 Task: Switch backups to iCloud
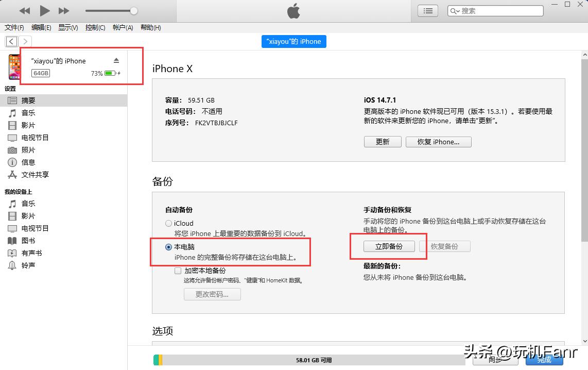[x=168, y=223]
